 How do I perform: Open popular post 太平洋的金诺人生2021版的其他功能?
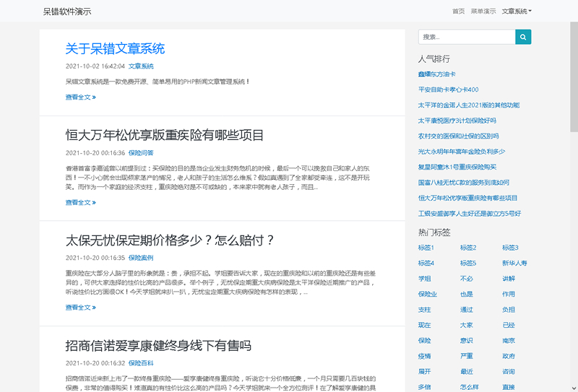pyautogui.click(x=469, y=105)
